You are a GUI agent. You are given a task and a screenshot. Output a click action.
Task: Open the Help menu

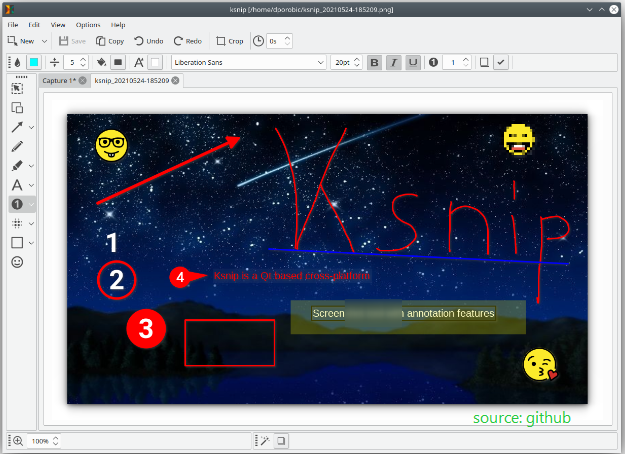(118, 25)
